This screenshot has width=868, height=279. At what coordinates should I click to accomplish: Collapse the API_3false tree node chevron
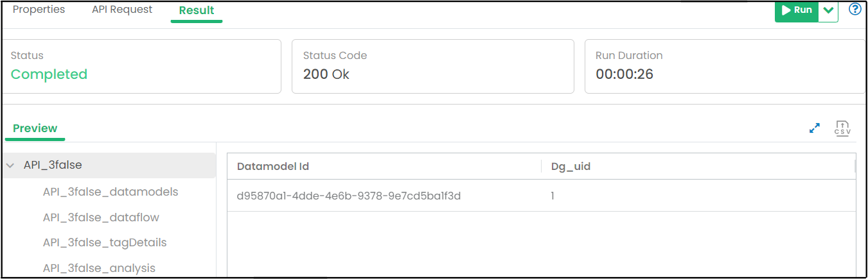pyautogui.click(x=10, y=165)
